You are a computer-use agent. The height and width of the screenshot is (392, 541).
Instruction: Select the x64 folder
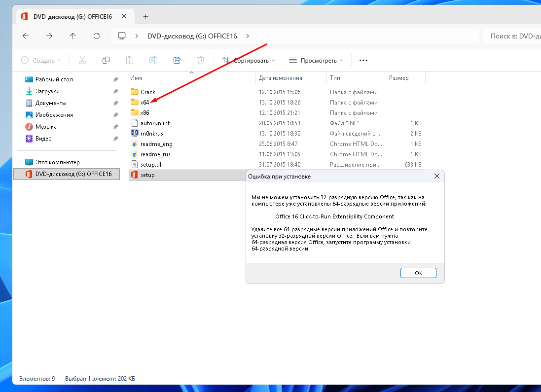click(x=144, y=103)
